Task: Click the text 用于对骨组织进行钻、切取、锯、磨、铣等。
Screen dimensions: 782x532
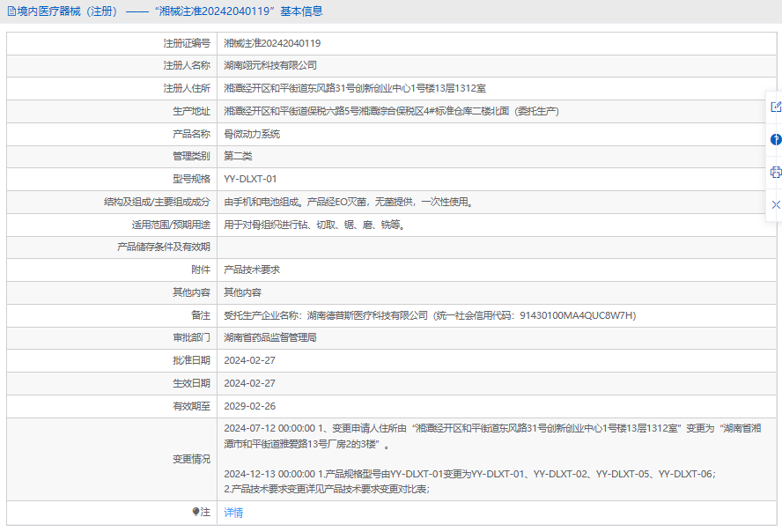Action: 315,225
